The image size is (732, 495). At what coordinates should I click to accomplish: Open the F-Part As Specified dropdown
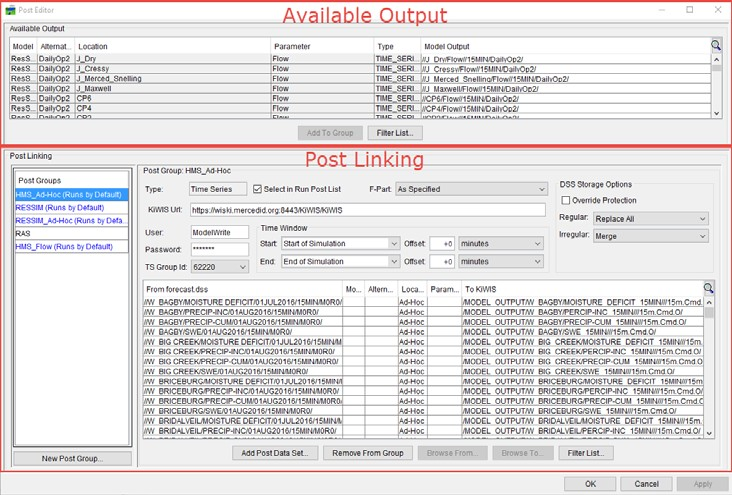coord(471,189)
